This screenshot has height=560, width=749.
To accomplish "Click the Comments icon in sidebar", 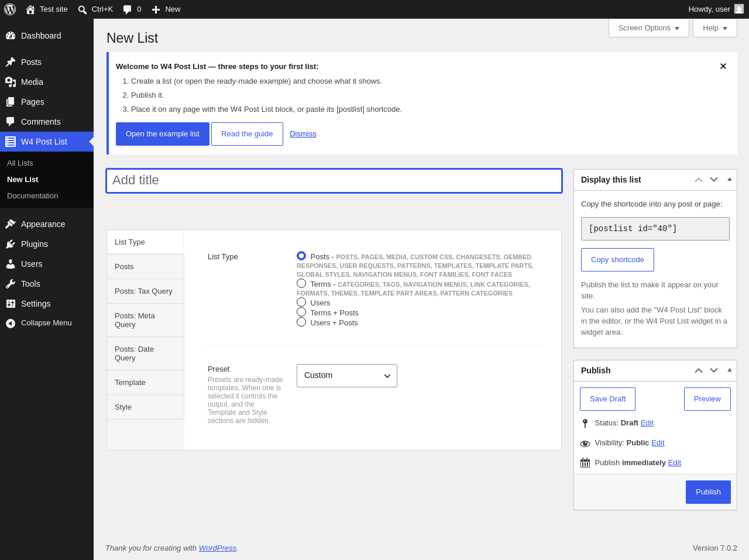I will [x=11, y=122].
